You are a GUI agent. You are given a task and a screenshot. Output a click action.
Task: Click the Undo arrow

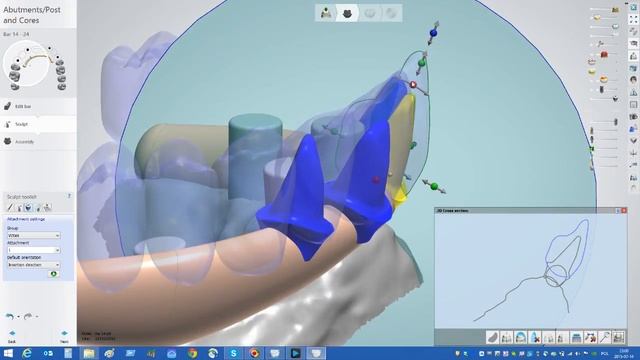(9, 316)
